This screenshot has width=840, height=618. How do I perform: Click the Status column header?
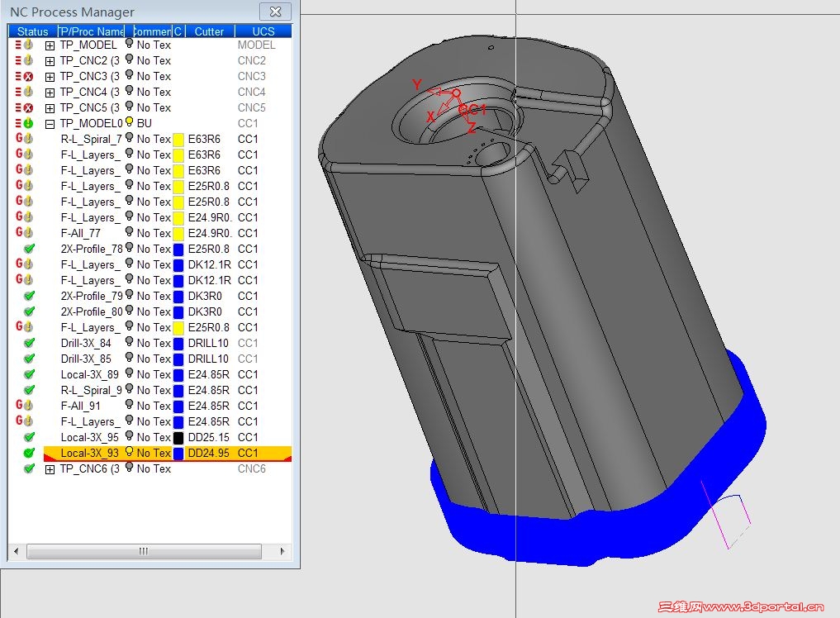[x=32, y=31]
